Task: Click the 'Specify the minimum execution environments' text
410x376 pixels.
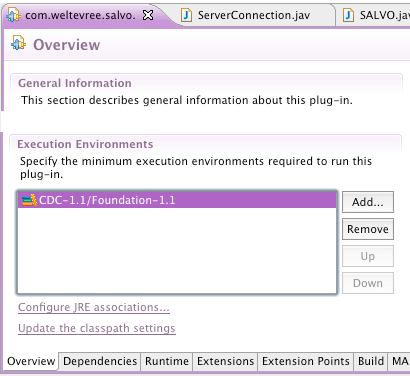Action: [x=196, y=168]
